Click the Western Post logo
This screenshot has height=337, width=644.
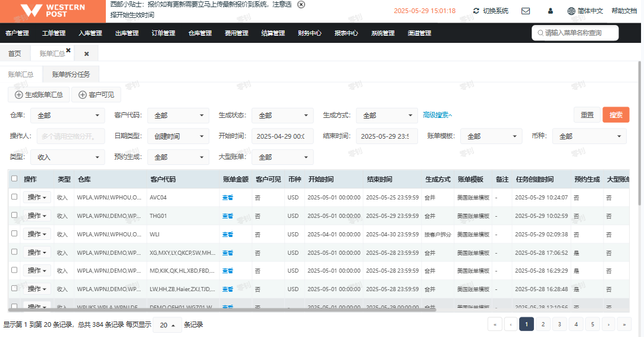(x=52, y=11)
